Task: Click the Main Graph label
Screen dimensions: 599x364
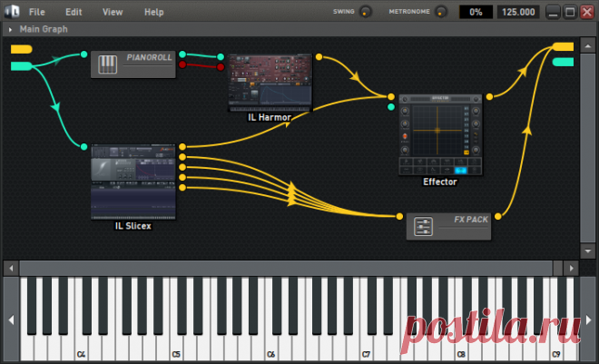Action: coord(44,29)
